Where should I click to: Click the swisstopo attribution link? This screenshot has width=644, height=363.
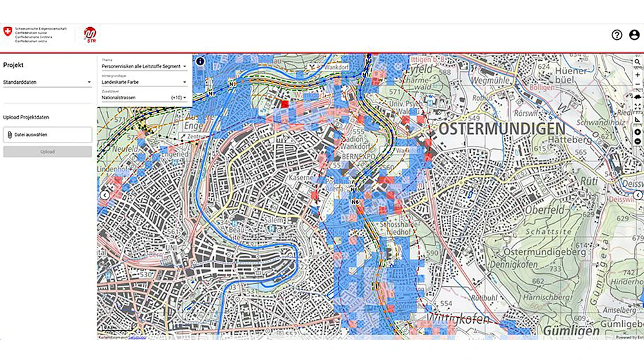click(x=137, y=337)
